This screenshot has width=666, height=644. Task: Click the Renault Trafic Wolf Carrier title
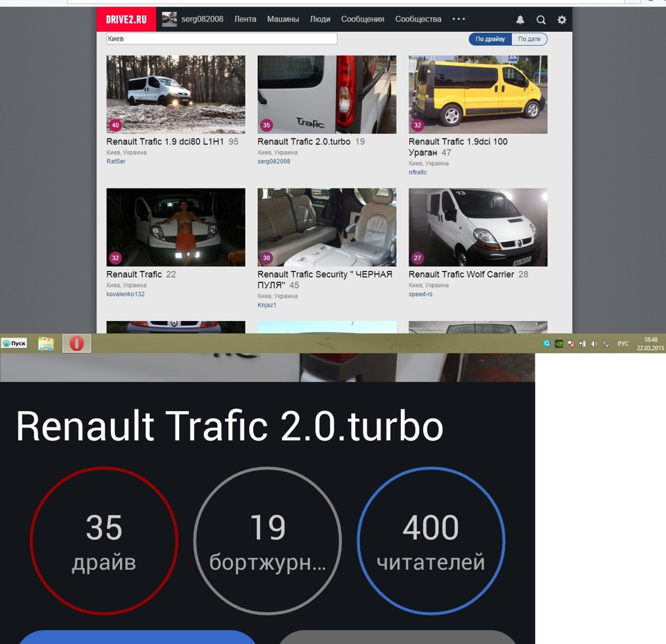coord(461,275)
